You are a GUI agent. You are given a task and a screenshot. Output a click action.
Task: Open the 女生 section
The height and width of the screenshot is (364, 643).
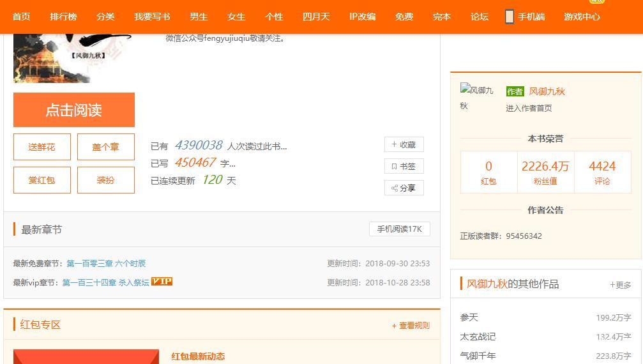pos(236,17)
